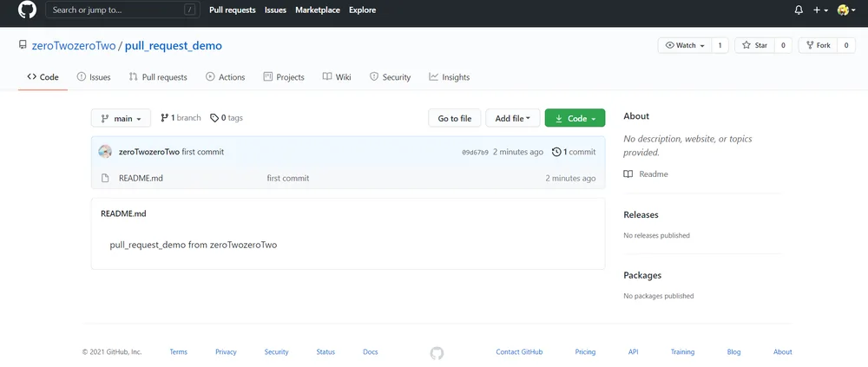868x367 pixels.
Task: Click the 'No releases published' text
Action: pyautogui.click(x=656, y=236)
